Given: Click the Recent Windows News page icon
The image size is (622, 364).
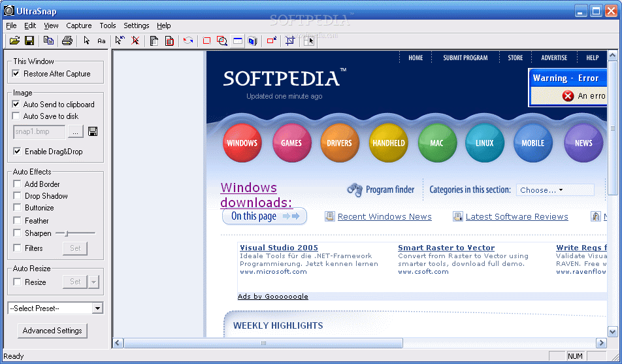Looking at the screenshot, I should coord(329,216).
